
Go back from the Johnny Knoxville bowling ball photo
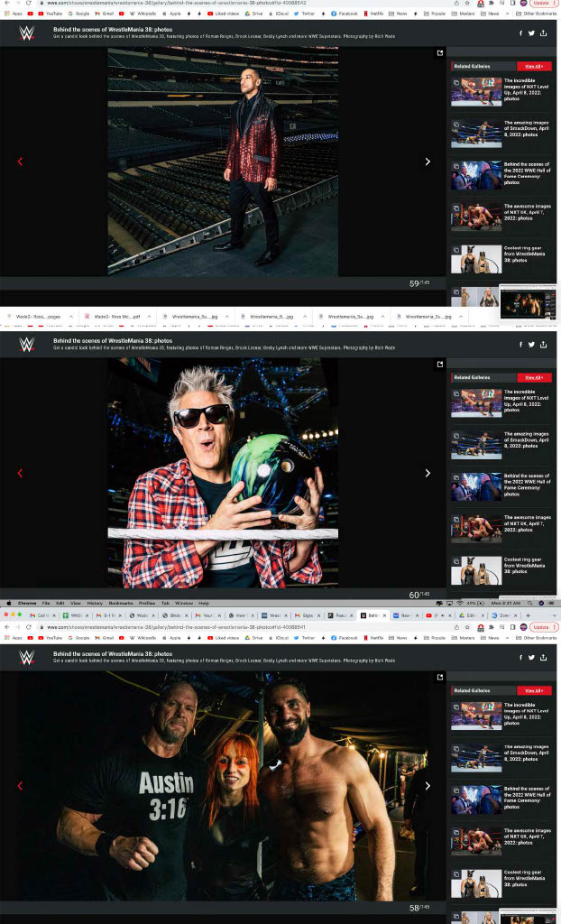coord(20,473)
